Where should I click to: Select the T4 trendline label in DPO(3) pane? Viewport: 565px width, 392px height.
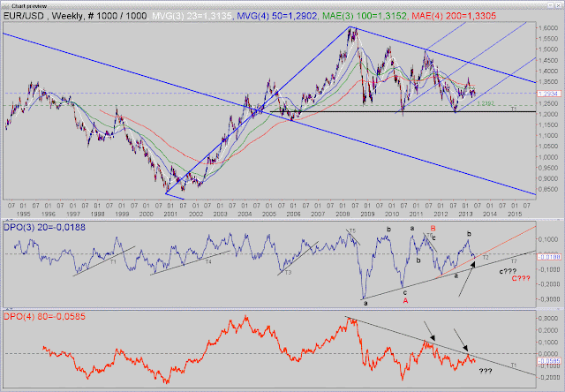tap(208, 261)
